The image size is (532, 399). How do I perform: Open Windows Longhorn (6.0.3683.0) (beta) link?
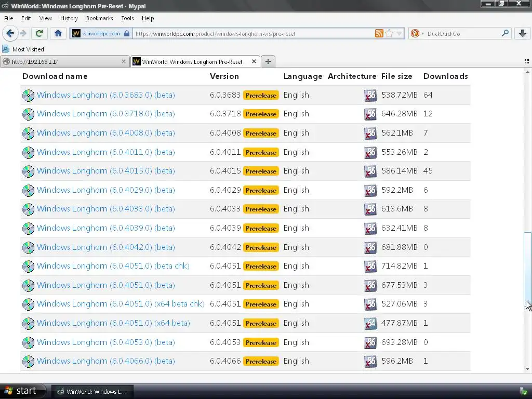tap(106, 95)
